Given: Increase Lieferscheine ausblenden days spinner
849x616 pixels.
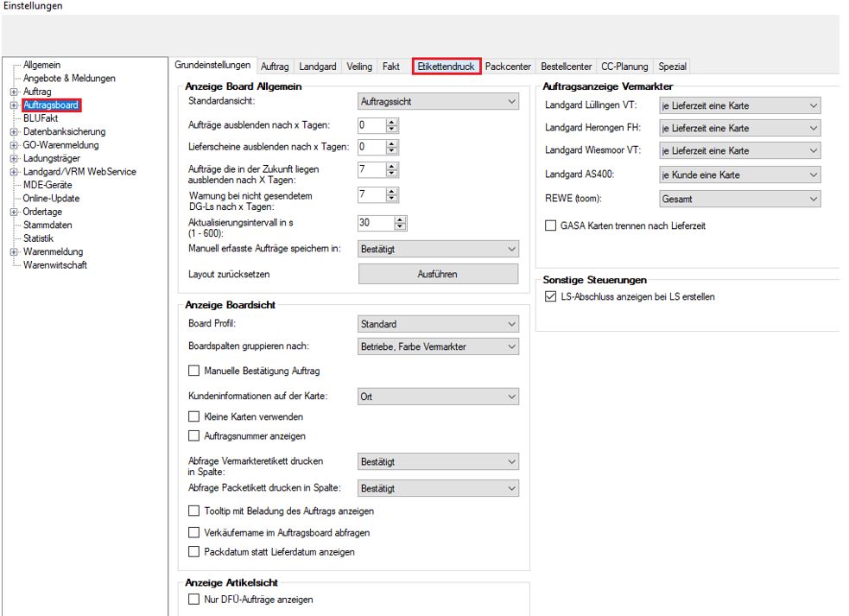Looking at the screenshot, I should [390, 143].
